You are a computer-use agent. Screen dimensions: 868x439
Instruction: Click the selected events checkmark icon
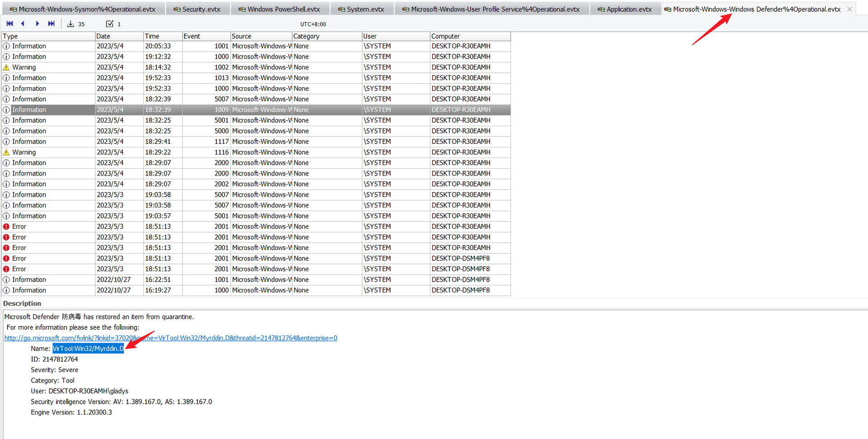pos(109,24)
